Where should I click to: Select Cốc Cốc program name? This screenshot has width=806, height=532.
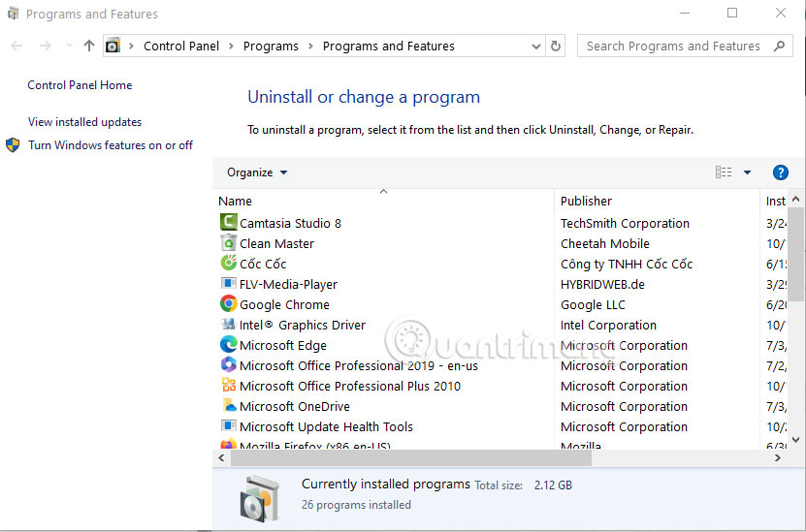pyautogui.click(x=263, y=264)
